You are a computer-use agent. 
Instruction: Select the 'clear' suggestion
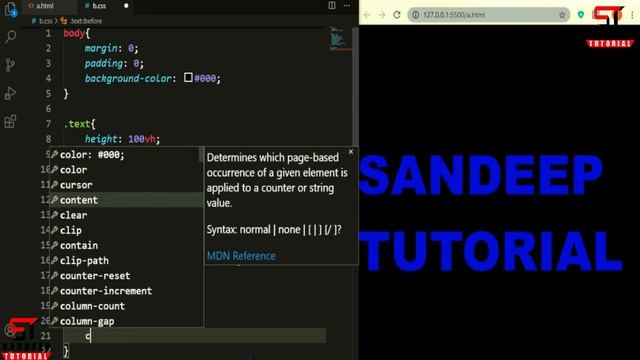click(126, 215)
